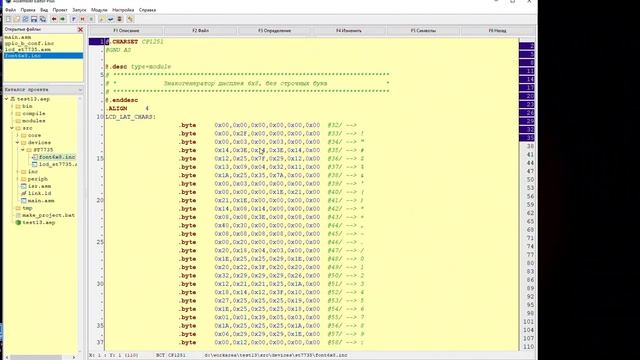The height and width of the screenshot is (360, 640).
Task: Click the F6 Назад button
Action: [x=497, y=31]
